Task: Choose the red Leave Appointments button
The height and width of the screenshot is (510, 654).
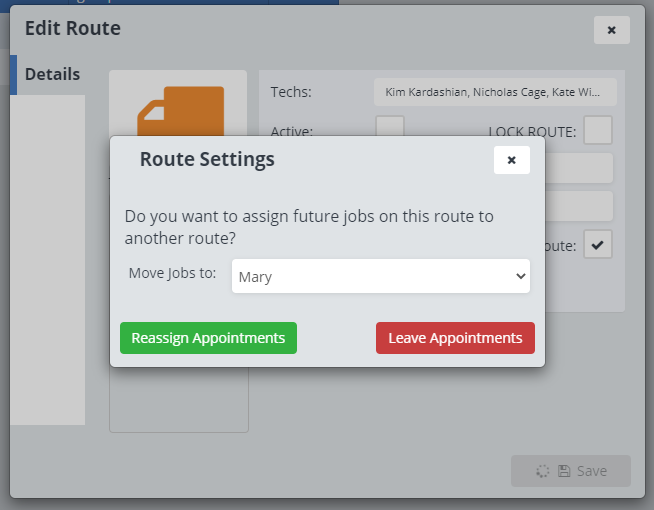Action: (x=455, y=338)
